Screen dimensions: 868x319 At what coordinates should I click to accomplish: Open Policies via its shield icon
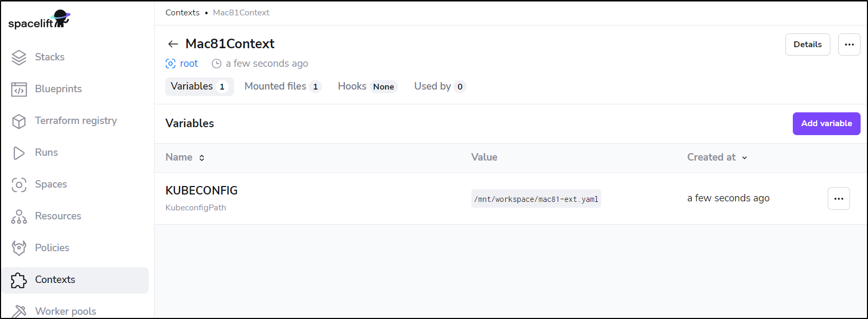click(19, 248)
